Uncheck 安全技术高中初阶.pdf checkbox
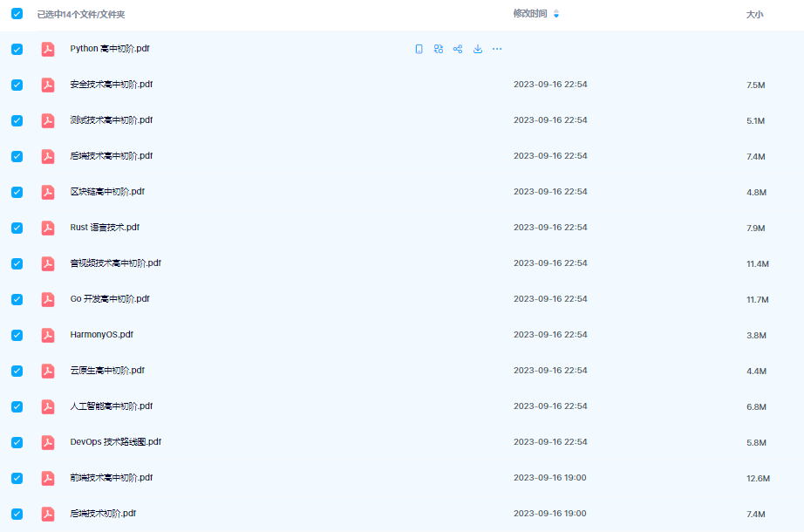This screenshot has height=532, width=804. click(x=17, y=85)
